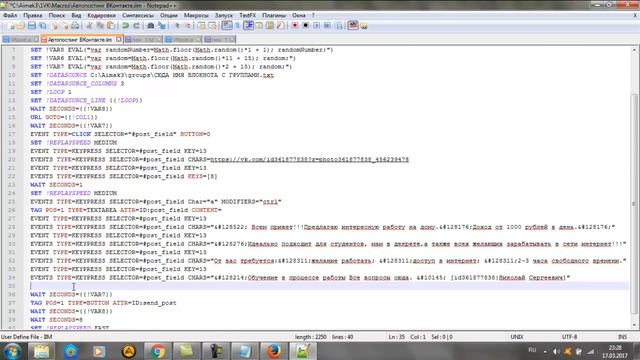640x360 pixels.
Task: Start macro recording with red dot
Action: (x=295, y=26)
